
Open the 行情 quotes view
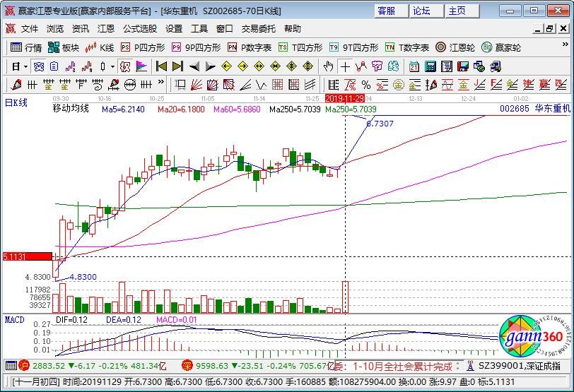coord(26,47)
